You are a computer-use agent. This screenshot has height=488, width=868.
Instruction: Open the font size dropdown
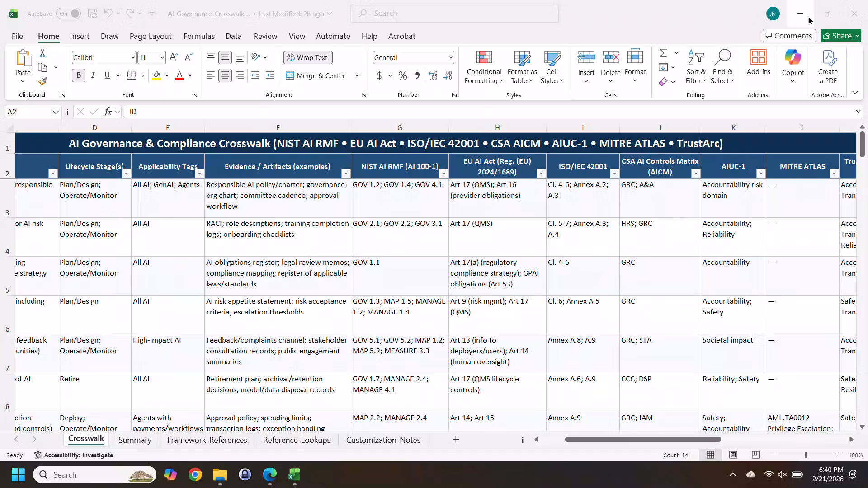pos(162,57)
